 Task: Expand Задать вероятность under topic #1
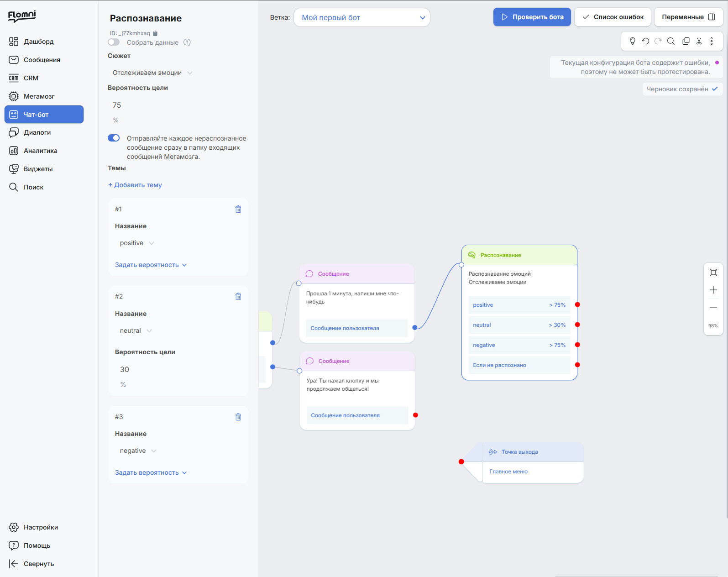(151, 265)
